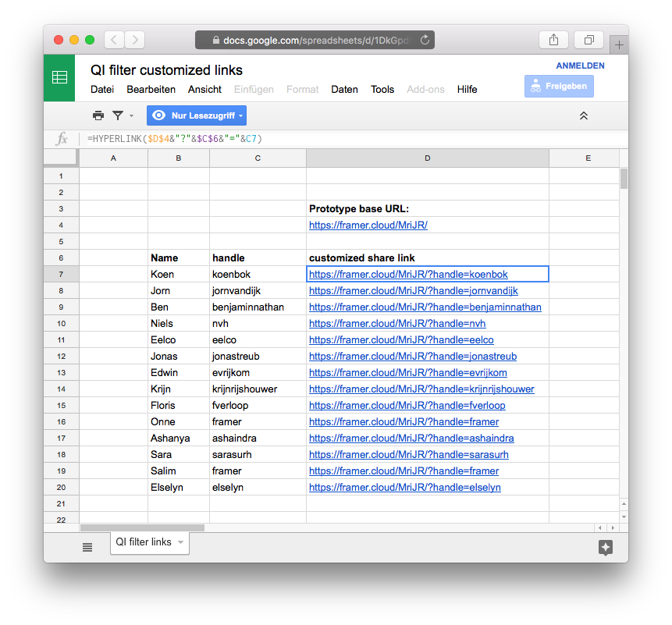Click the Safari back button
This screenshot has width=672, height=625.
(114, 40)
